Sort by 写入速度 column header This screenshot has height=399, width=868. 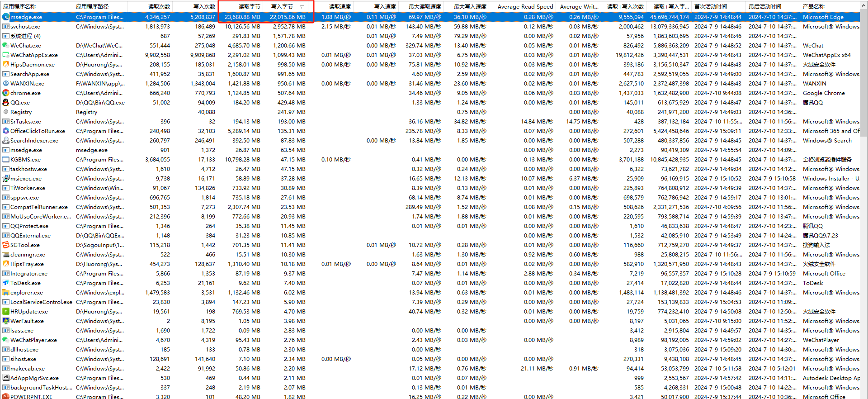[376, 6]
